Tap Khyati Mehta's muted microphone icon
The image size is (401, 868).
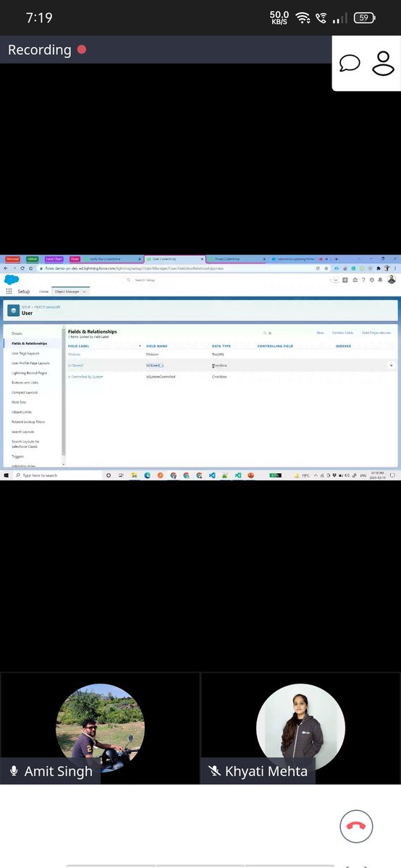tap(214, 771)
